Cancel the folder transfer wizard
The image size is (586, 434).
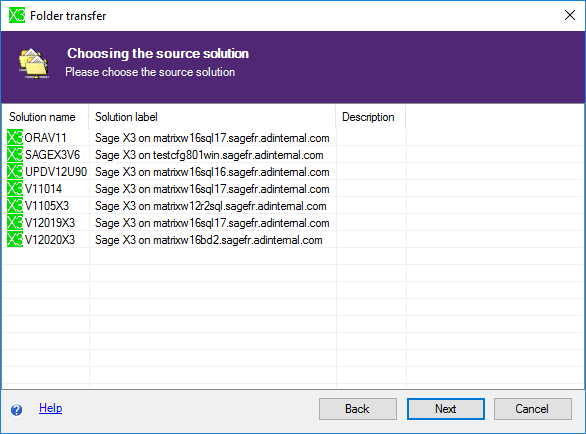click(533, 409)
